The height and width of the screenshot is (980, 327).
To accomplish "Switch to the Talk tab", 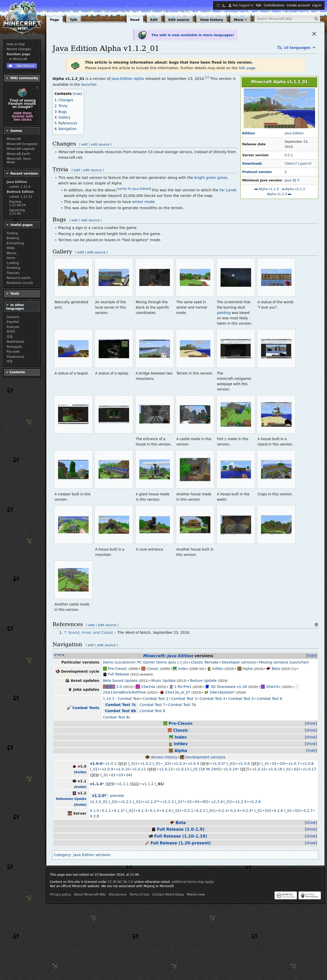I will pyautogui.click(x=73, y=20).
